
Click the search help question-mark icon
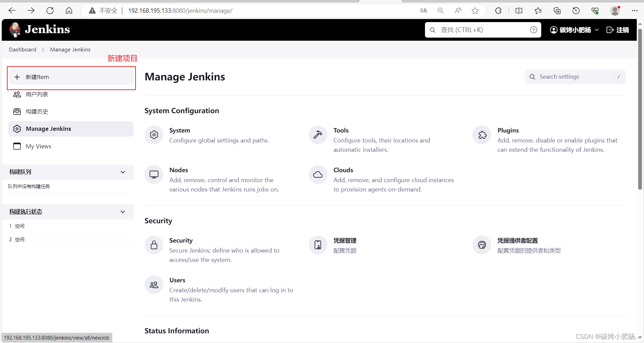534,30
